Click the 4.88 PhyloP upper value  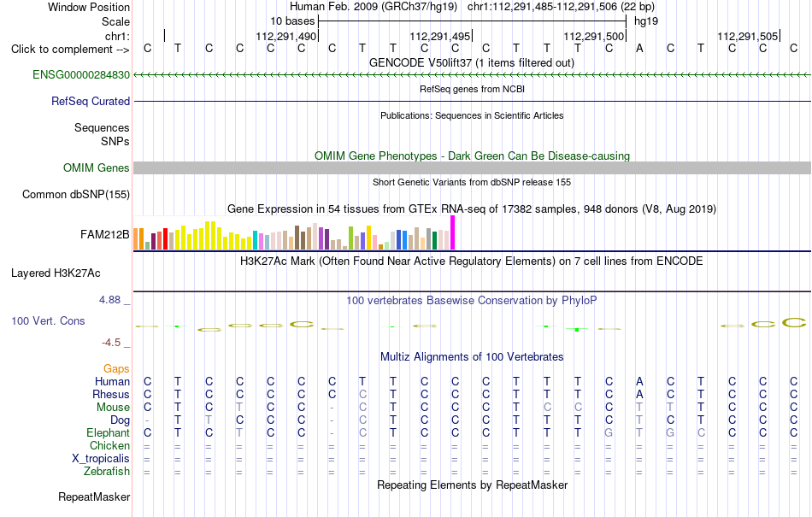pos(109,300)
